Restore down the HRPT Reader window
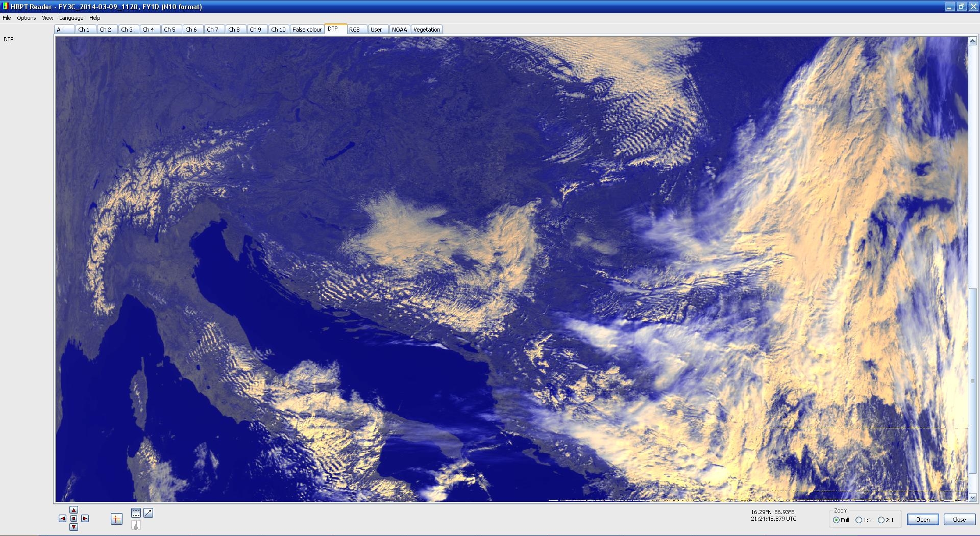 click(x=961, y=7)
